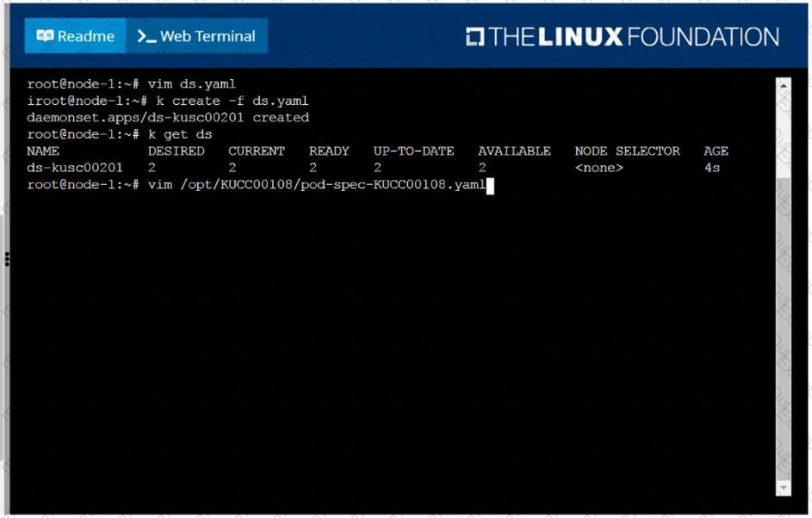Screen dimensions: 812x518
Task: Switch to the Web Terminal tab
Action: click(x=197, y=35)
